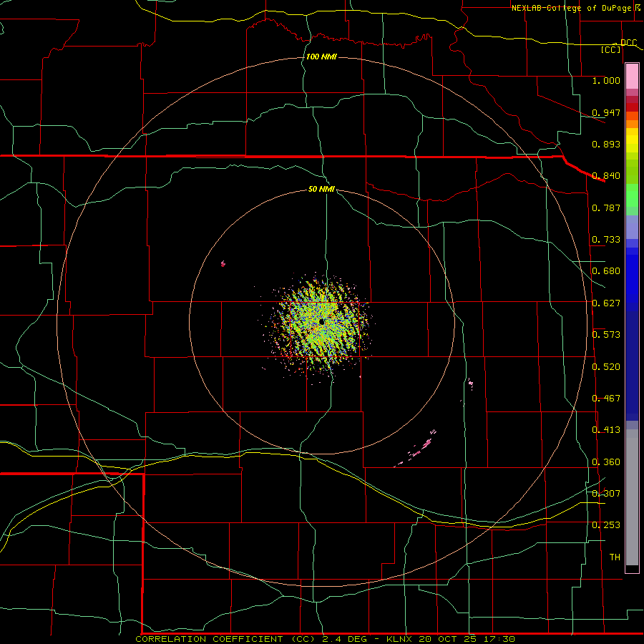
Task: Click the 100 NMI range ring label
Action: click(x=321, y=57)
